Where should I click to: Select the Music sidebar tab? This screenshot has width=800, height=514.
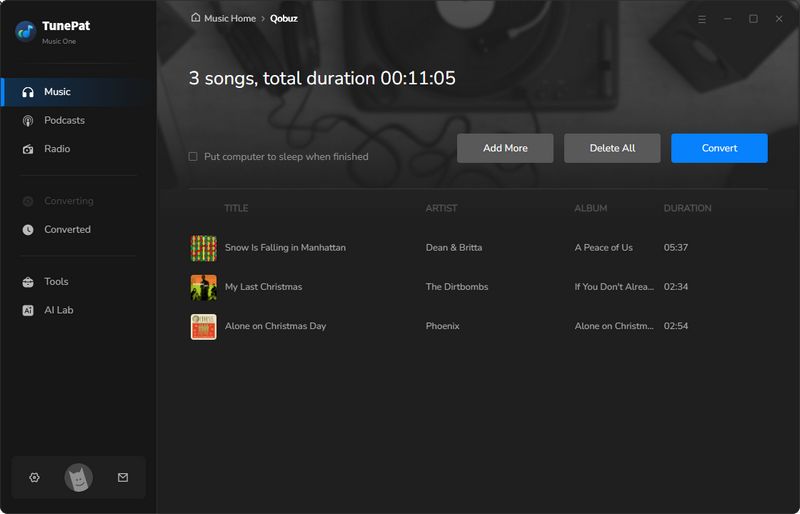[x=57, y=92]
